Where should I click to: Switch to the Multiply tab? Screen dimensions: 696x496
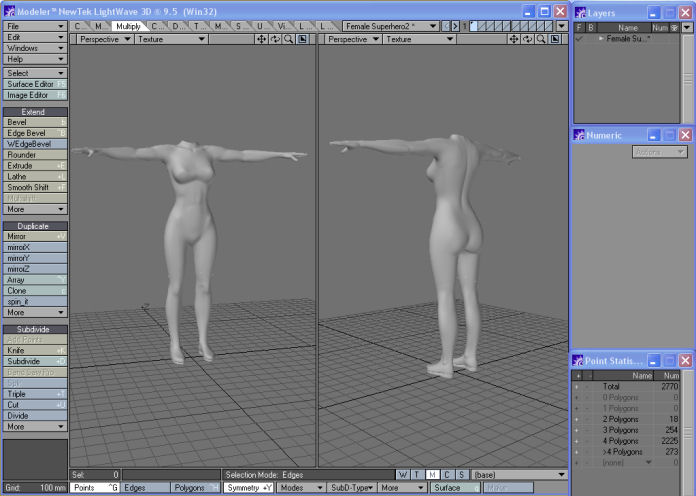point(128,26)
